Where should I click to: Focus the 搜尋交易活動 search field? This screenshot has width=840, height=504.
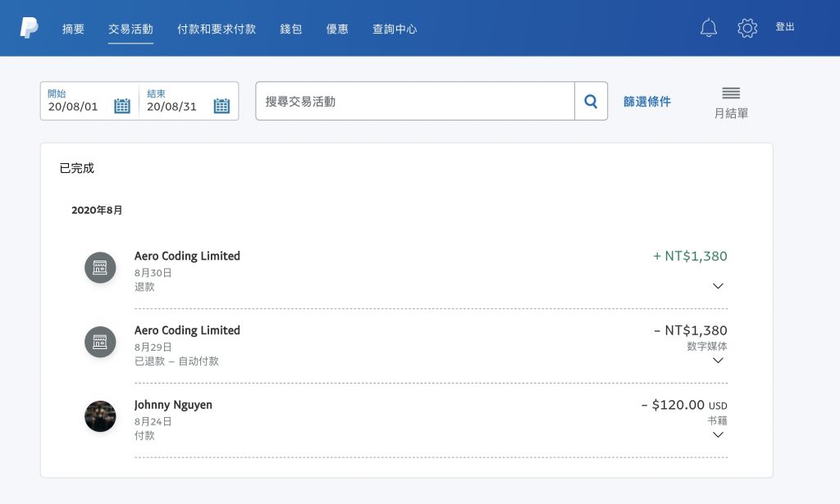(415, 101)
